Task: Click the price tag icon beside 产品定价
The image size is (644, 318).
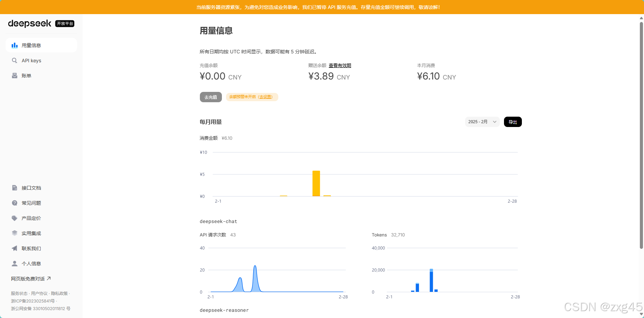Action: [14, 218]
